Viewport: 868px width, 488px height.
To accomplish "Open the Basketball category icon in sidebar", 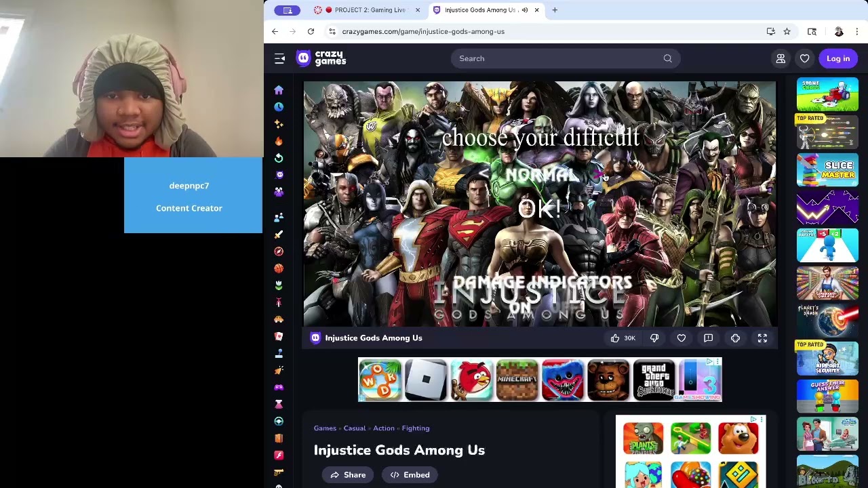I will 279,268.
